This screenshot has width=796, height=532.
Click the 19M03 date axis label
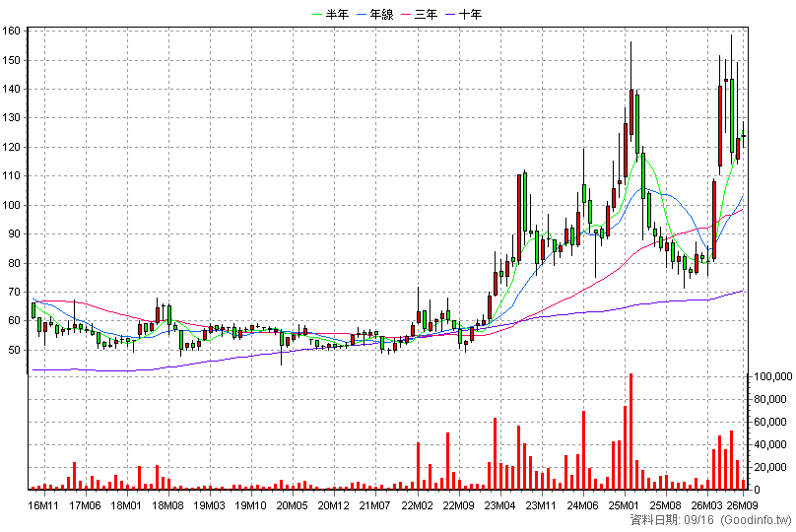(209, 505)
